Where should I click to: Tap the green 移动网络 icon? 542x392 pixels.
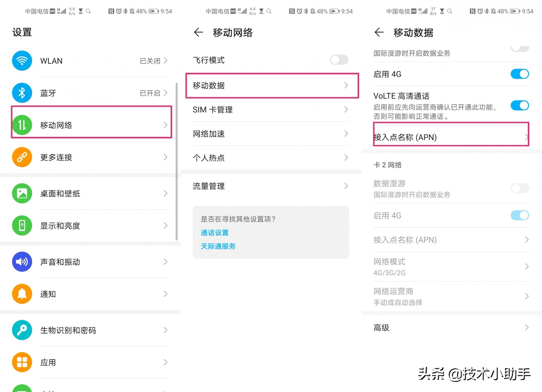coord(22,125)
